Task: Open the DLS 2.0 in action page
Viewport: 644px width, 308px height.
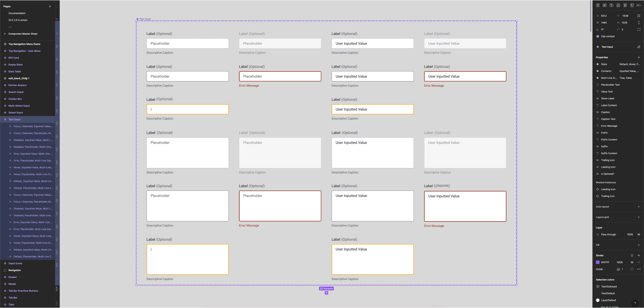Action: point(18,20)
